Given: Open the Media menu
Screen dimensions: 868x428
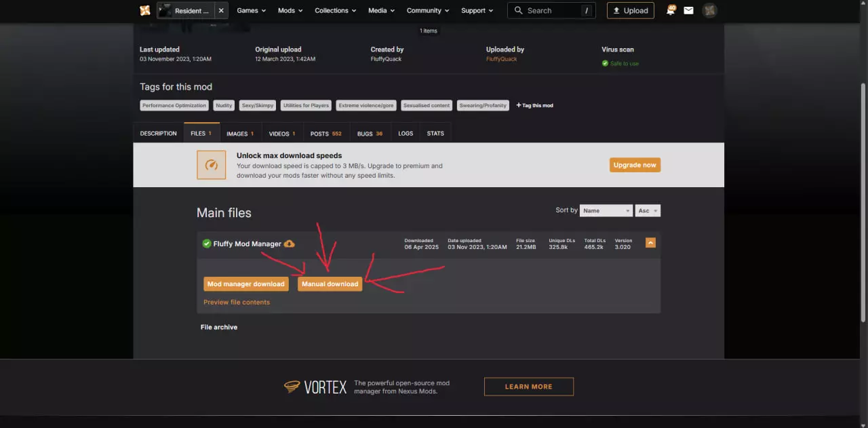Looking at the screenshot, I should [382, 11].
